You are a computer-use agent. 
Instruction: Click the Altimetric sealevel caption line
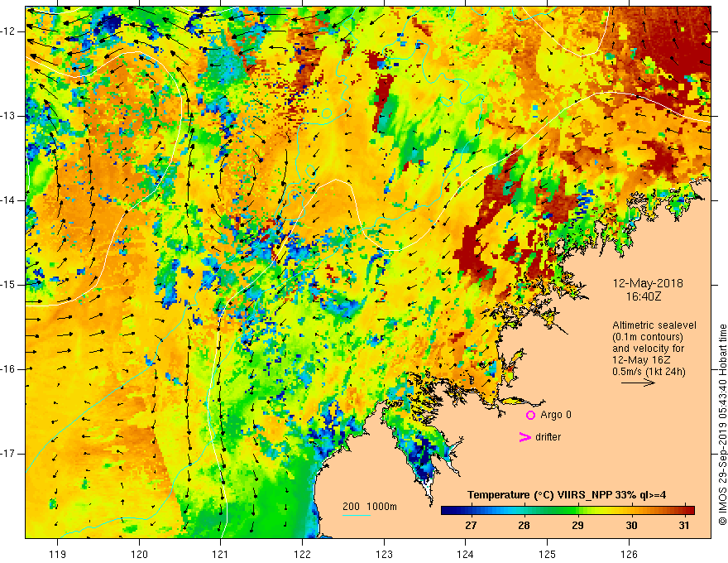point(654,325)
